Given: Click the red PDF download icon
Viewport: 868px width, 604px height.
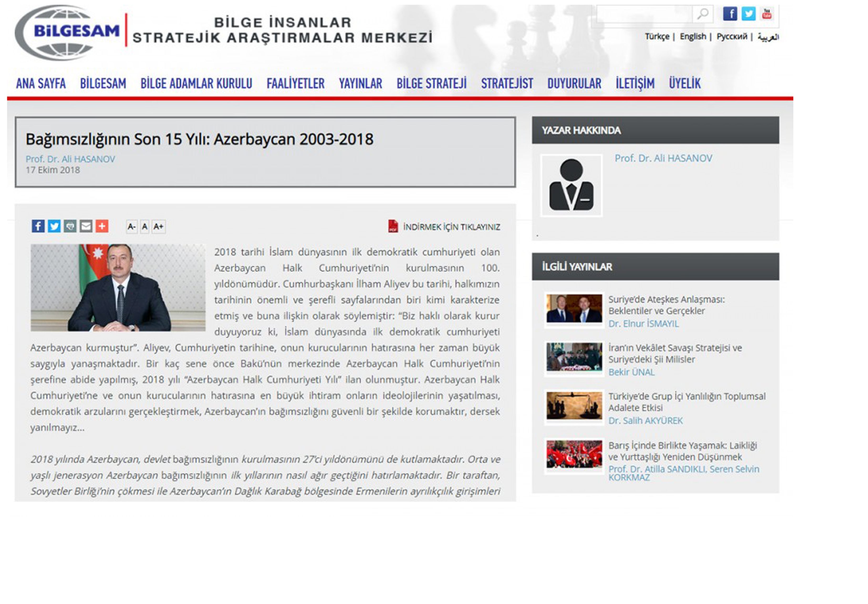Looking at the screenshot, I should click(x=393, y=226).
